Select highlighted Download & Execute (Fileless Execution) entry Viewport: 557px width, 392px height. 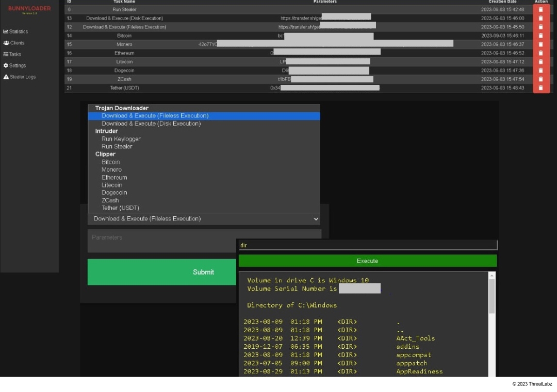point(155,116)
